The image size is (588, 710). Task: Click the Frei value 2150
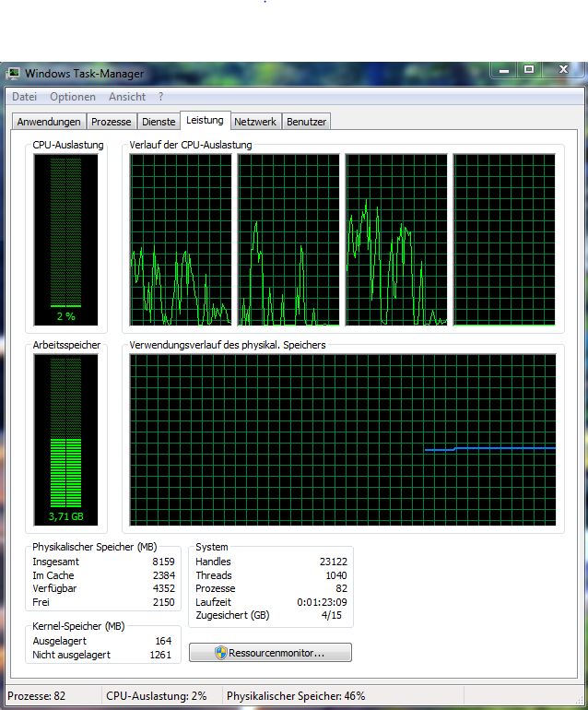coord(163,602)
